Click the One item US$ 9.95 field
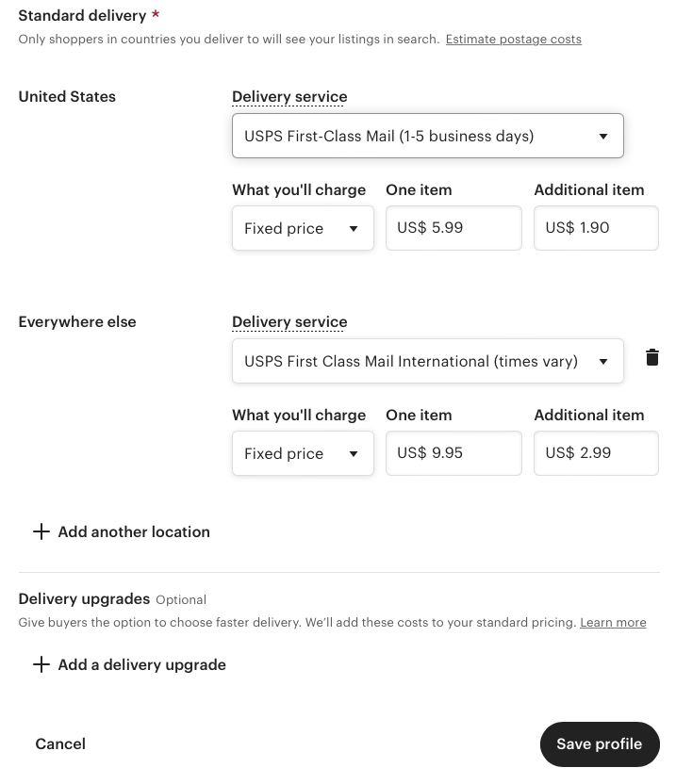The image size is (676, 784). (453, 453)
